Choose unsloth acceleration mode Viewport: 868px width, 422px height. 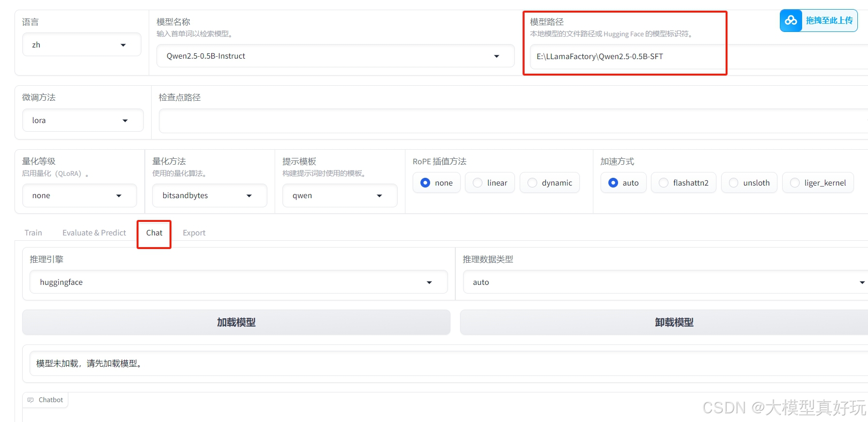[749, 183]
